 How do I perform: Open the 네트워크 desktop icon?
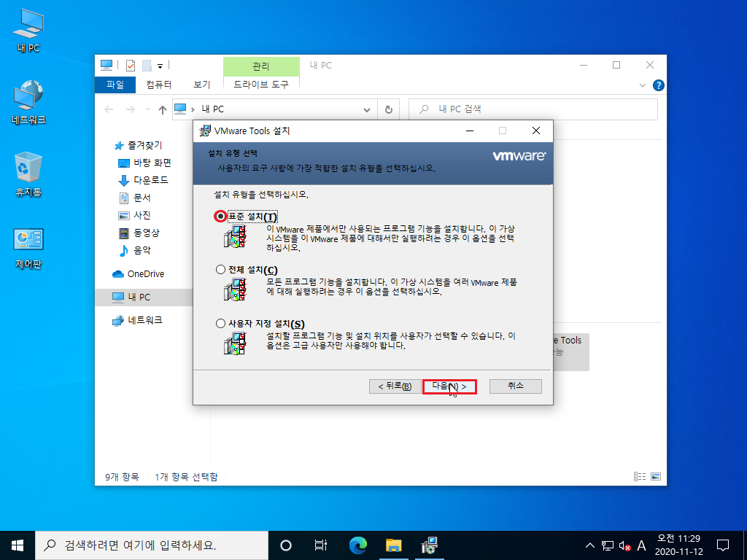tap(28, 102)
